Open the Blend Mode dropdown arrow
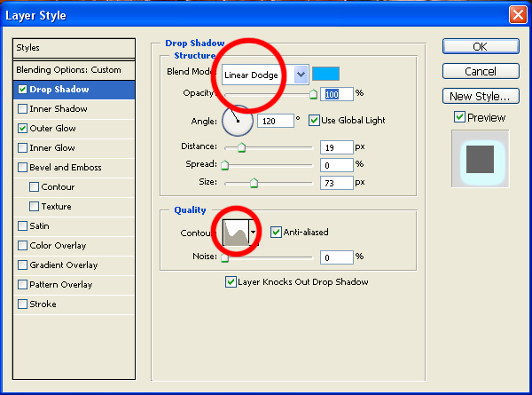The image size is (532, 395). (x=301, y=75)
